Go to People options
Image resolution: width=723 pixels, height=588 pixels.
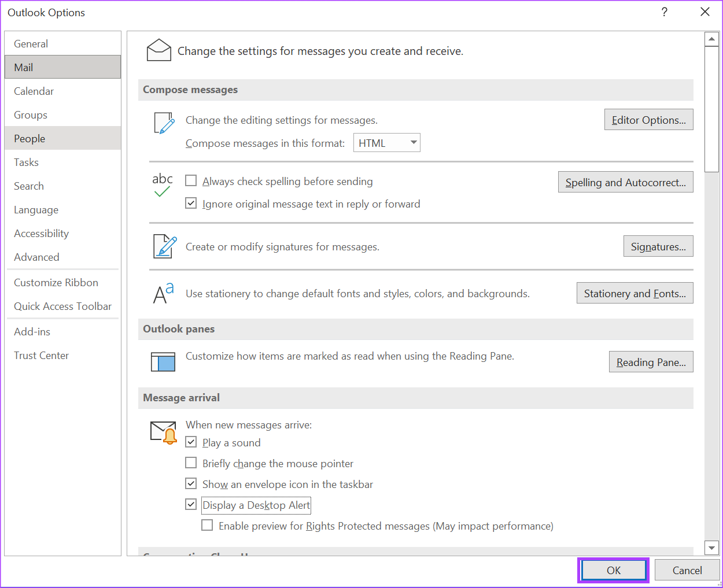click(62, 138)
